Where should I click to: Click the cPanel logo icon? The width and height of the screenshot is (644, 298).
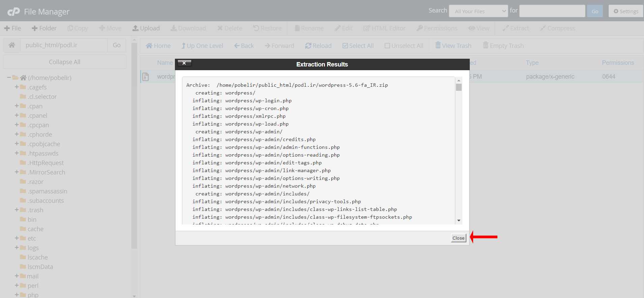coord(13,12)
